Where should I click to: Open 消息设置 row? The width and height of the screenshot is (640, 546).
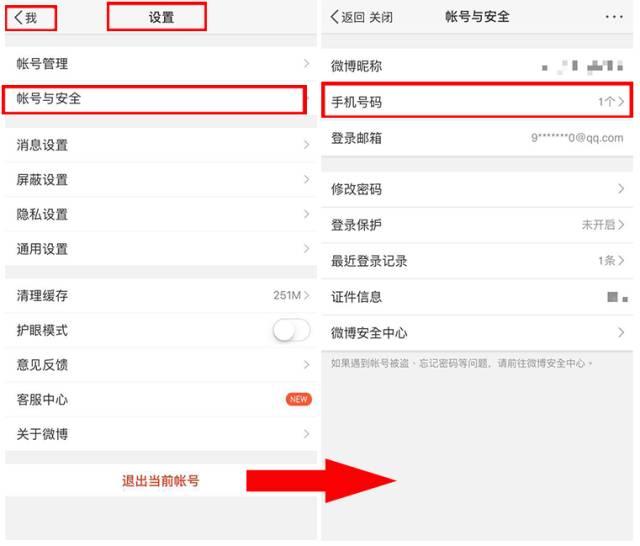161,145
